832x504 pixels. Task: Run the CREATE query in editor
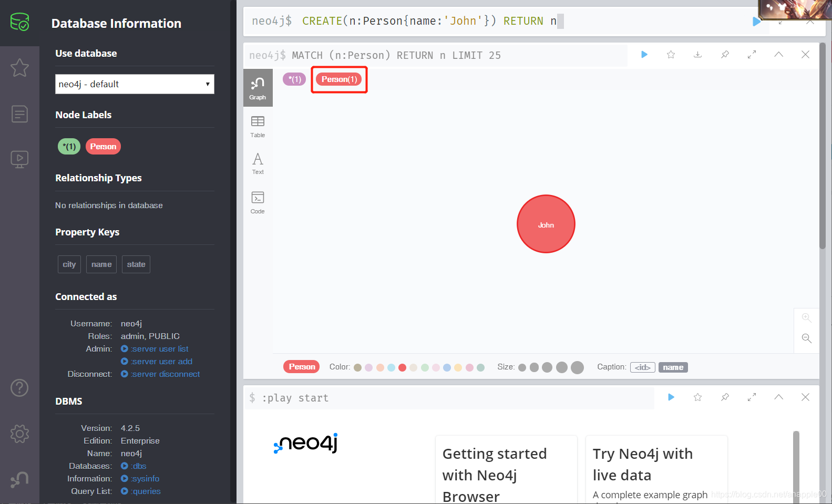(x=756, y=22)
